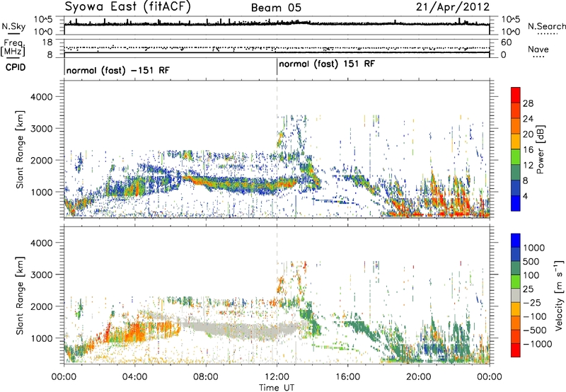Select the 'Freq. [MHz]' axis label

point(13,48)
